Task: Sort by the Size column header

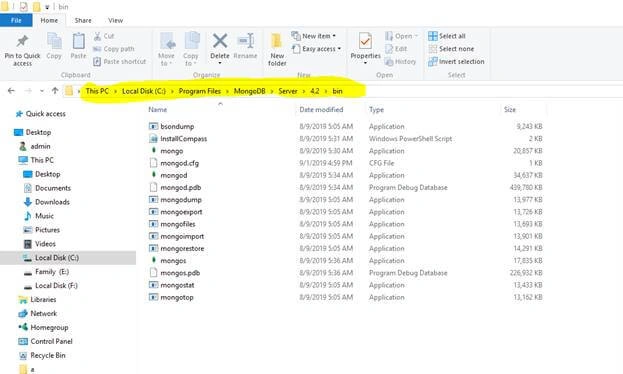Action: tap(510, 110)
